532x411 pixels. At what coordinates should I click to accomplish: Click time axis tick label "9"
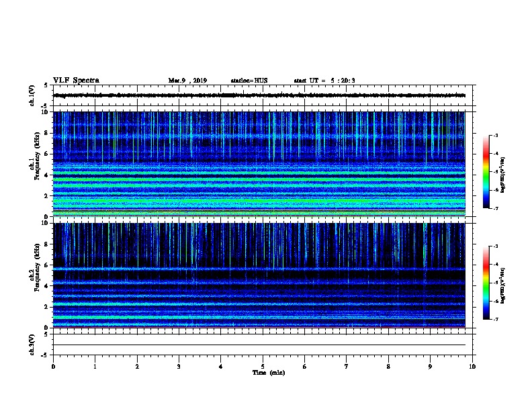tap(430, 367)
